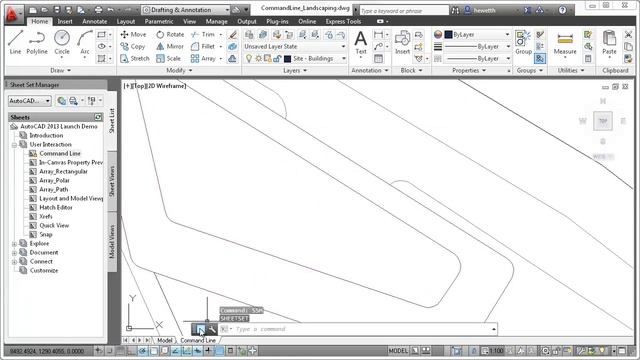Activate the Array tool
The image size is (640, 360).
[x=203, y=58]
